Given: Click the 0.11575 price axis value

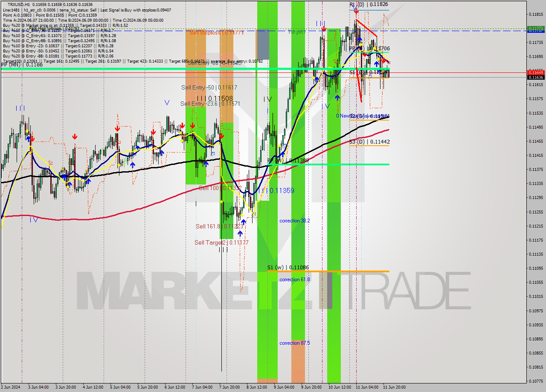Looking at the screenshot, I should 536,99.
